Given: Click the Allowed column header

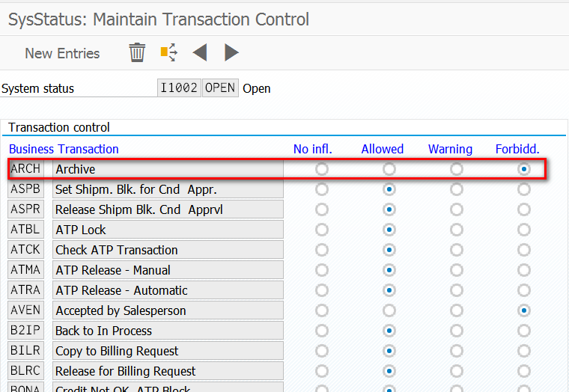Looking at the screenshot, I should pyautogui.click(x=382, y=149).
